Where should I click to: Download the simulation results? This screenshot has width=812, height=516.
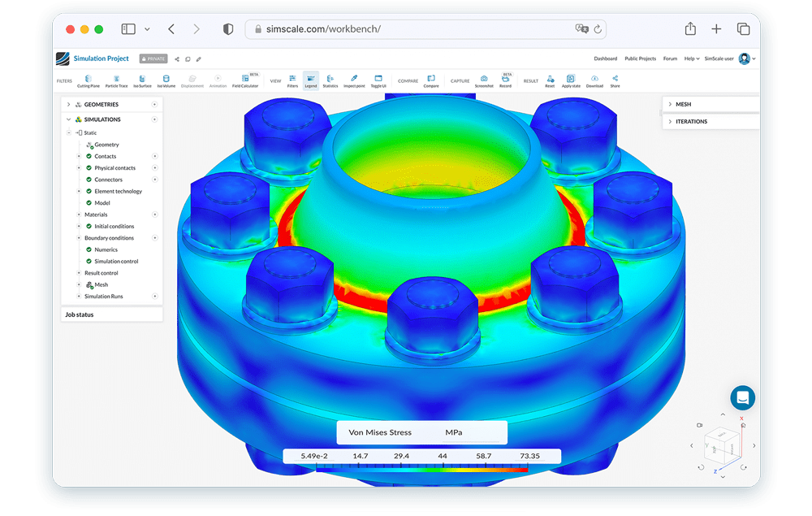(594, 80)
